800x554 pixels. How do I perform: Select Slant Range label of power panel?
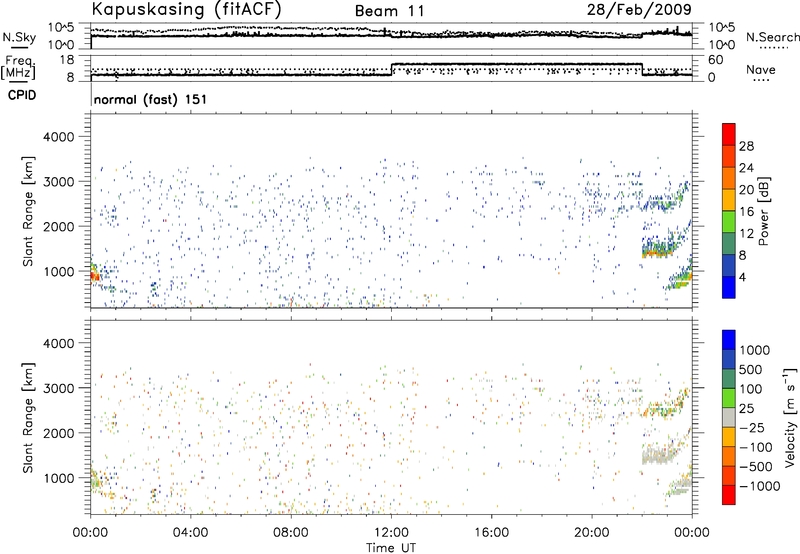click(x=28, y=211)
